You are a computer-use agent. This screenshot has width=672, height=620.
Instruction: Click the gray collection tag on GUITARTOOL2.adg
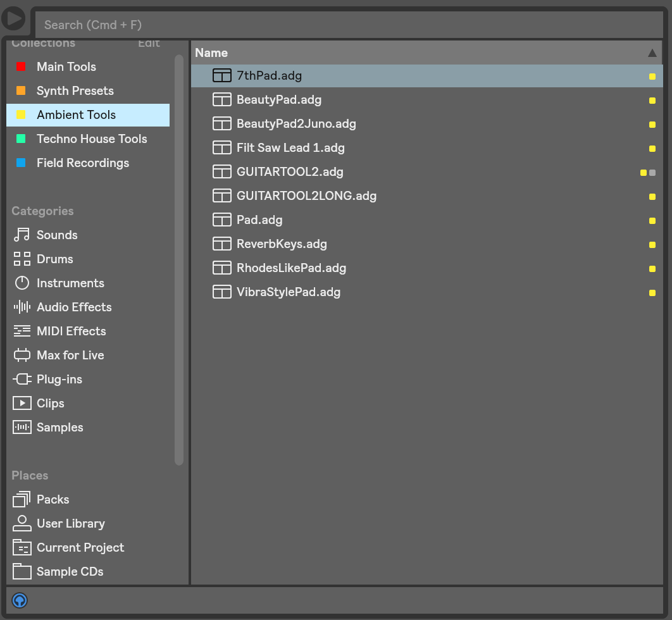click(x=652, y=173)
